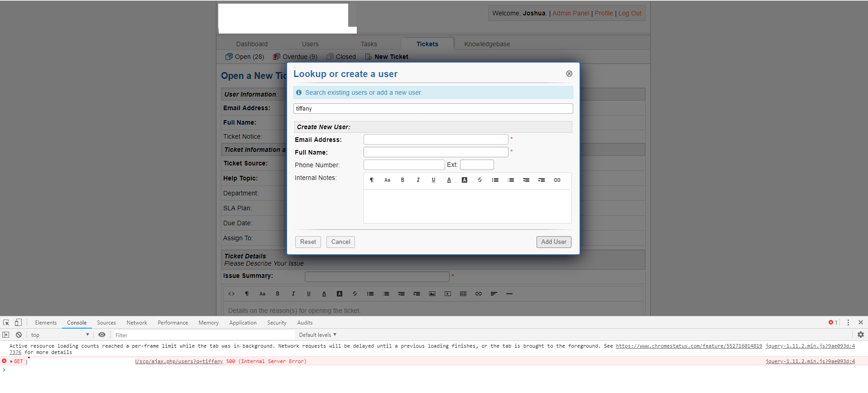Viewport: 868px width, 393px height.
Task: Insert link in Internal Notes toolbar
Action: [x=557, y=180]
